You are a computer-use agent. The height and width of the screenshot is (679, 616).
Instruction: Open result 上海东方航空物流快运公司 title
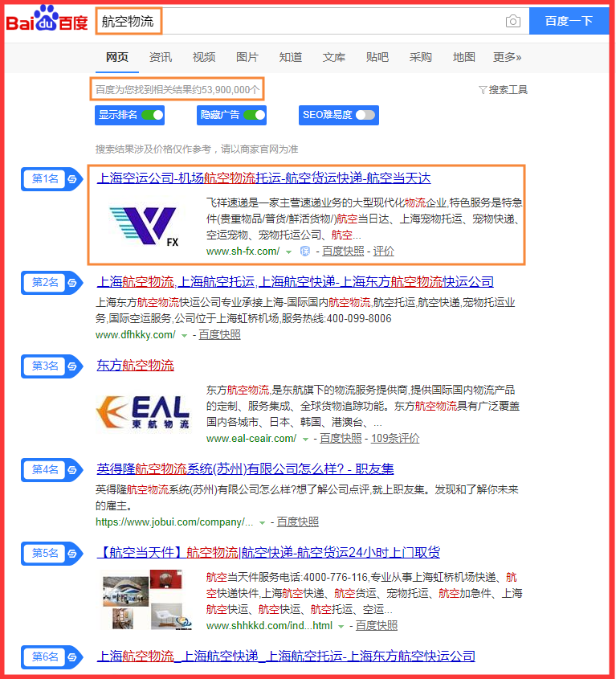pyautogui.click(x=296, y=282)
